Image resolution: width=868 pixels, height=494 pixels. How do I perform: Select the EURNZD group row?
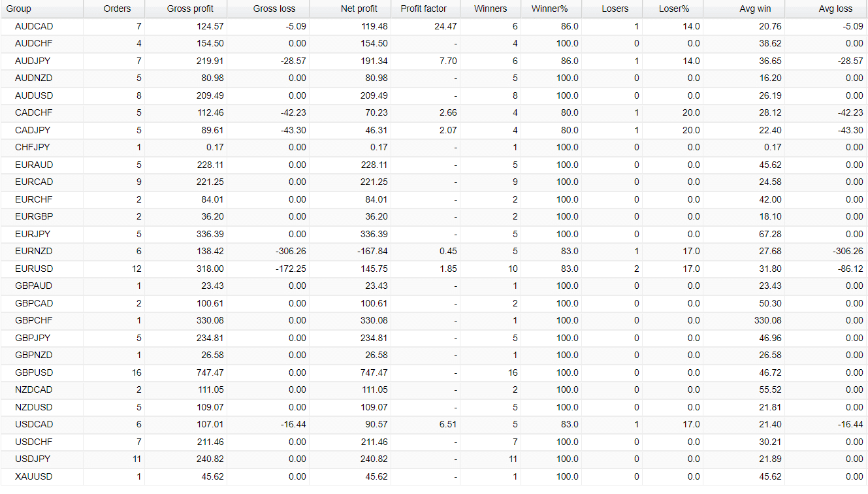(434, 252)
